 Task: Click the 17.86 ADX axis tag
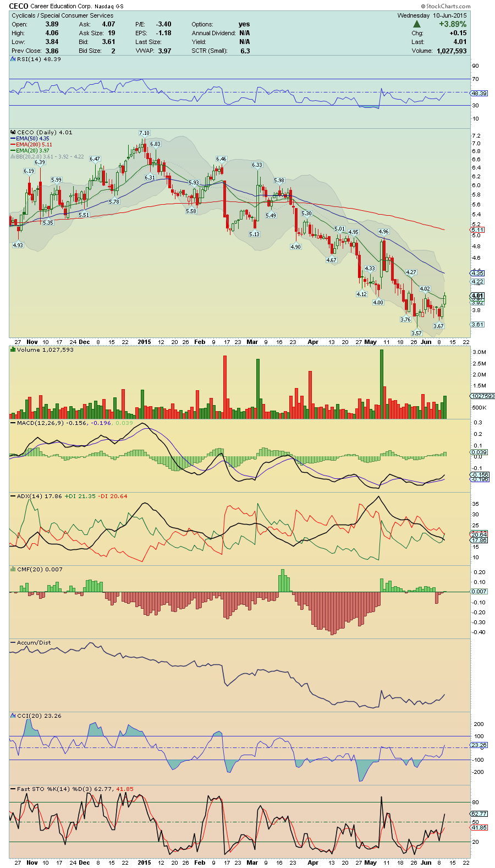click(x=479, y=541)
